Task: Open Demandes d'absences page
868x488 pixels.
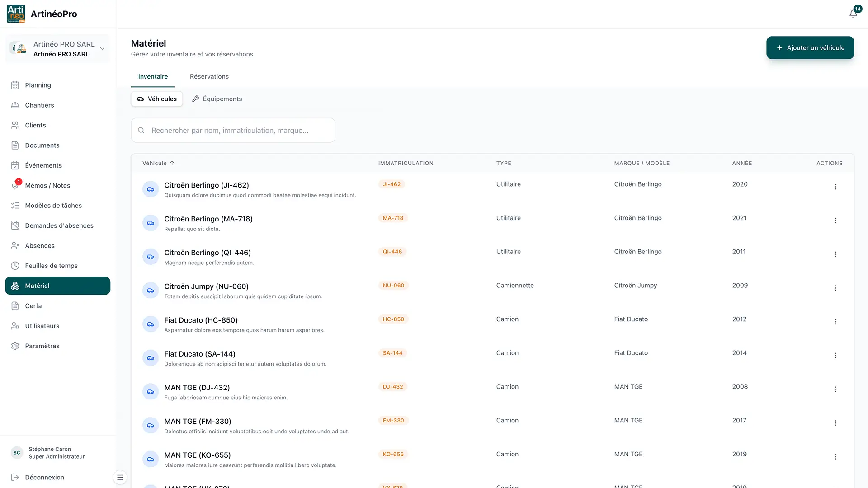Action: [x=57, y=225]
